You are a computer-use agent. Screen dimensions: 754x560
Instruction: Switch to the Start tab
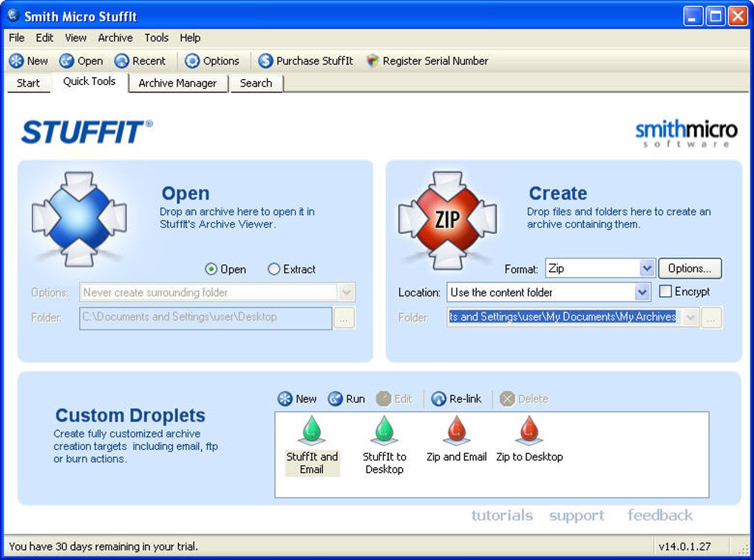pyautogui.click(x=28, y=83)
